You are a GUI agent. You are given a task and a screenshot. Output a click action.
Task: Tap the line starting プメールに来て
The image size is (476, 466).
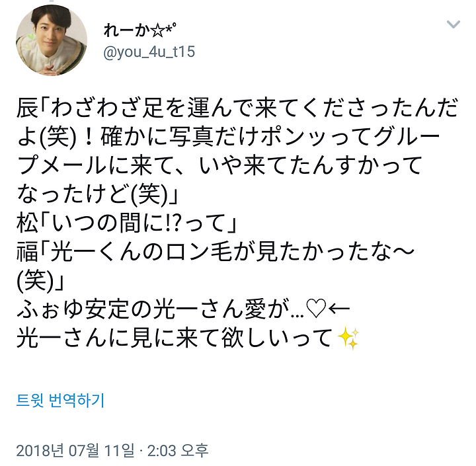click(x=219, y=166)
